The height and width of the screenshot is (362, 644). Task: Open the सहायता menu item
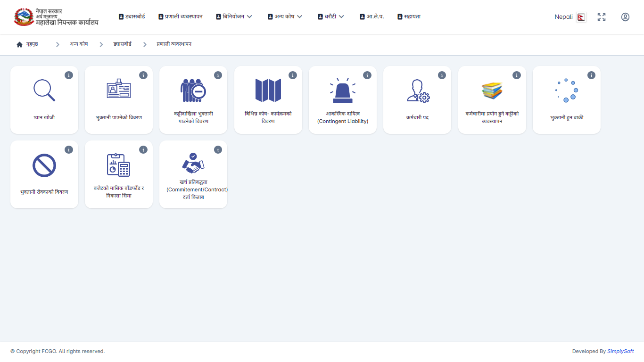click(409, 16)
